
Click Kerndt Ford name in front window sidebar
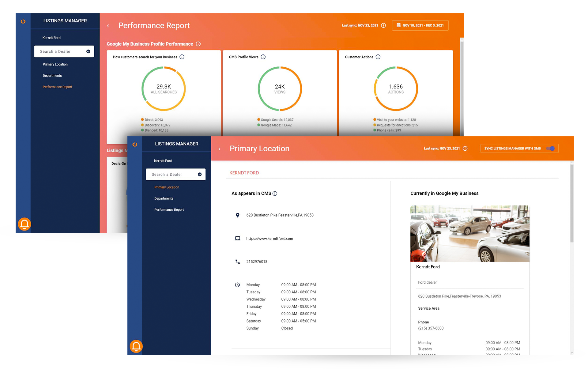click(x=163, y=161)
